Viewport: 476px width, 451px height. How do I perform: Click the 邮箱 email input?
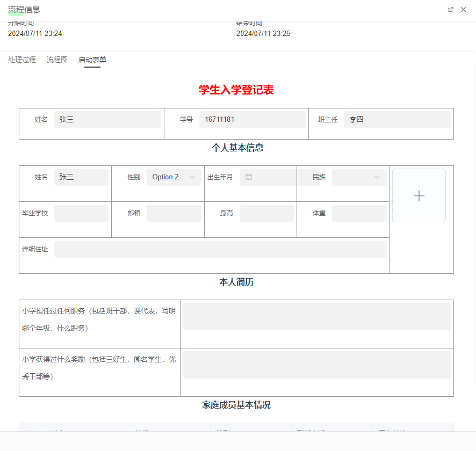click(x=174, y=213)
